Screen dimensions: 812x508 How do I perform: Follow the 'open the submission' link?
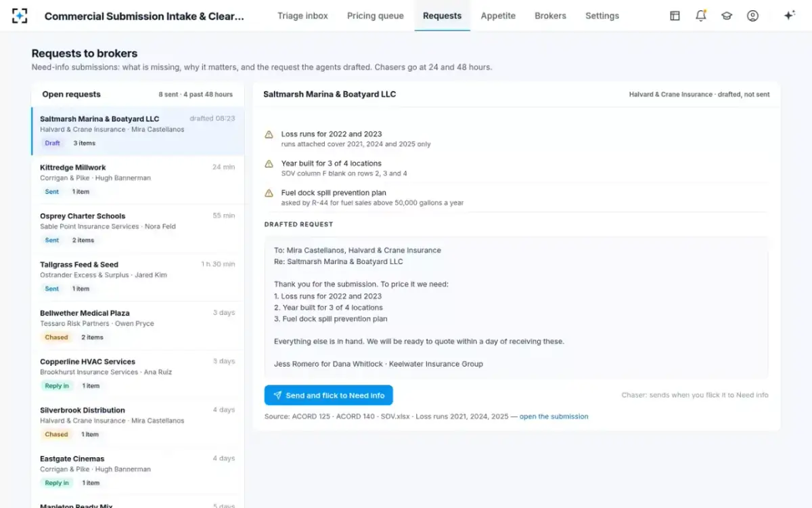click(x=554, y=417)
